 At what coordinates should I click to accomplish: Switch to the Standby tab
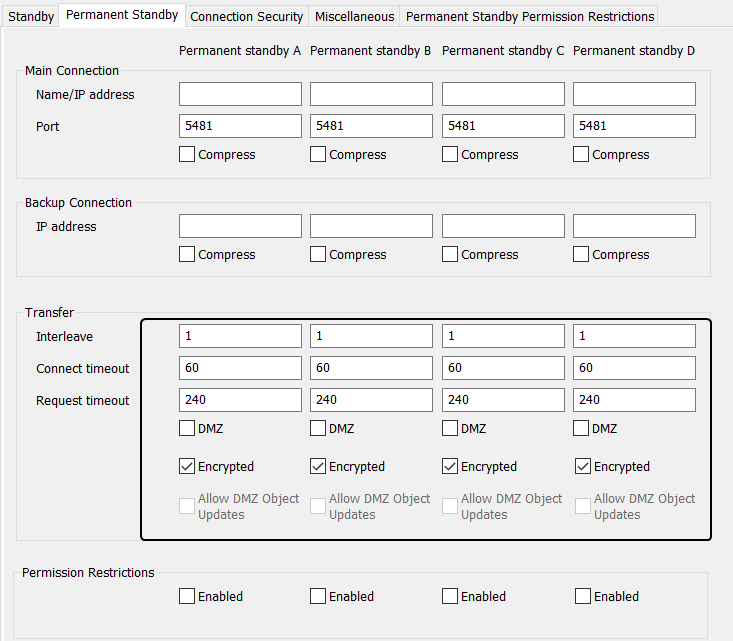pos(30,16)
